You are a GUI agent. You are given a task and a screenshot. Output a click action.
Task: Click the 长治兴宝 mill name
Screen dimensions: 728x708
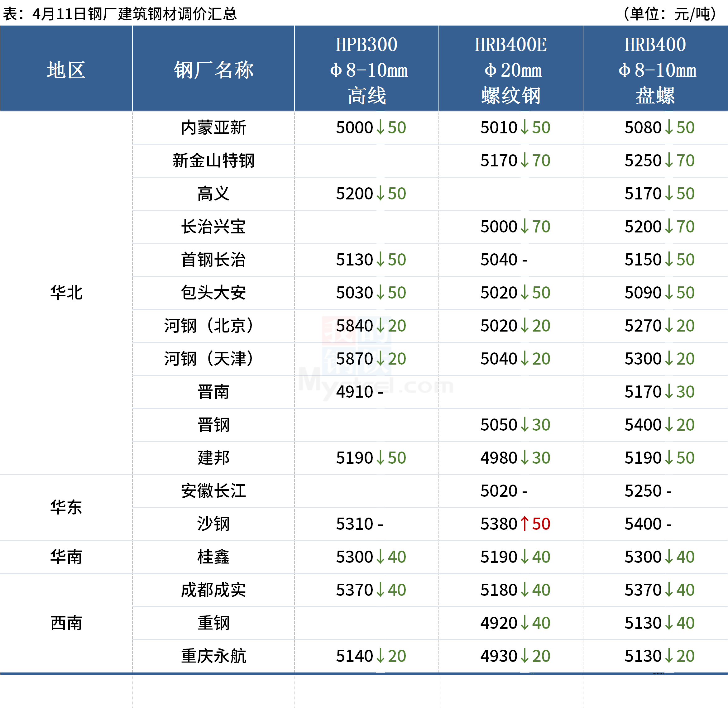pos(213,227)
